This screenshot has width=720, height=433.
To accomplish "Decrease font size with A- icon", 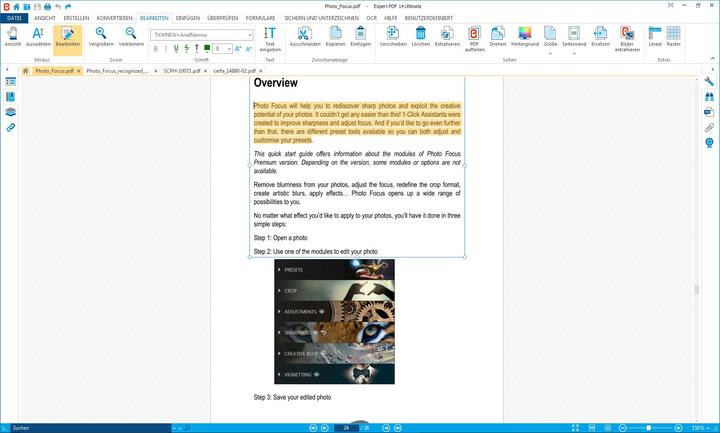I will tap(249, 49).
